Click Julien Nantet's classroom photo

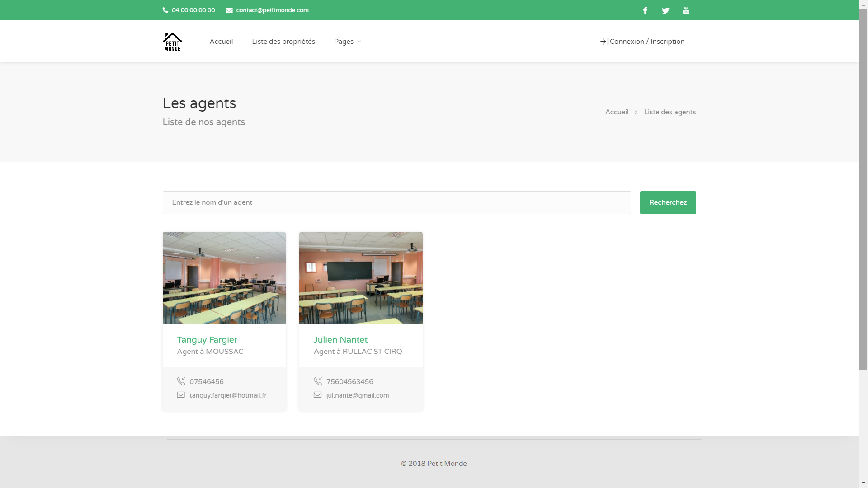361,278
